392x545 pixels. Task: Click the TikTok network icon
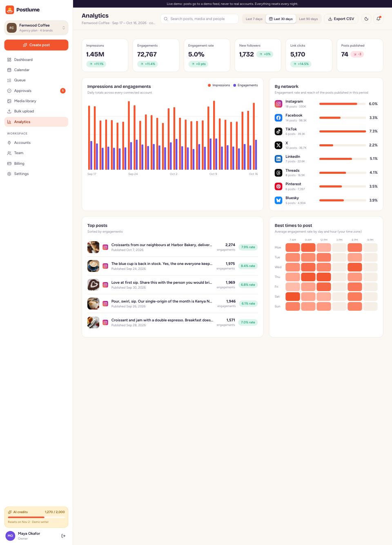coord(278,131)
